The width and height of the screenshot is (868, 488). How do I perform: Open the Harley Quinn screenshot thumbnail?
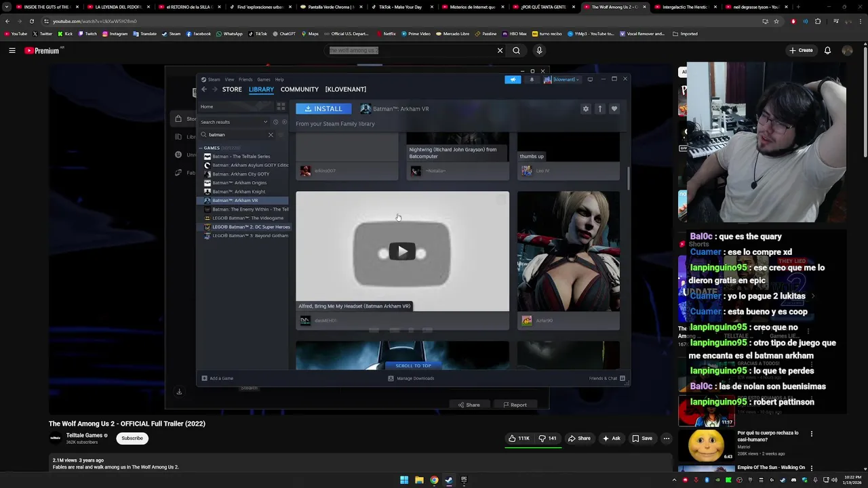568,251
